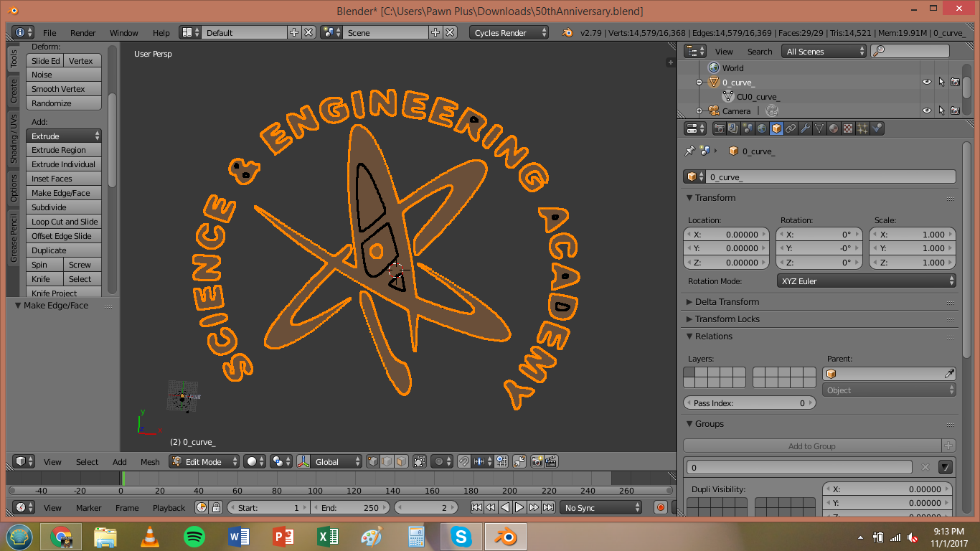The image size is (980, 551).
Task: Collapse 0_curve_ tree in outliner
Action: (x=699, y=83)
